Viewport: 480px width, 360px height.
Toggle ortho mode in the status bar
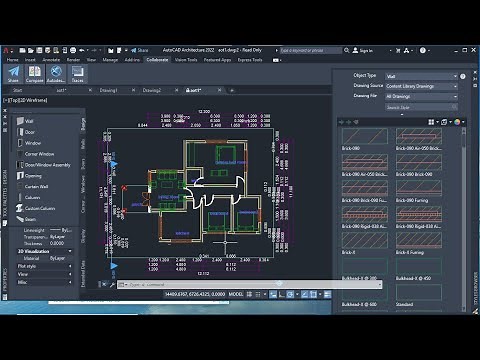[x=282, y=294]
